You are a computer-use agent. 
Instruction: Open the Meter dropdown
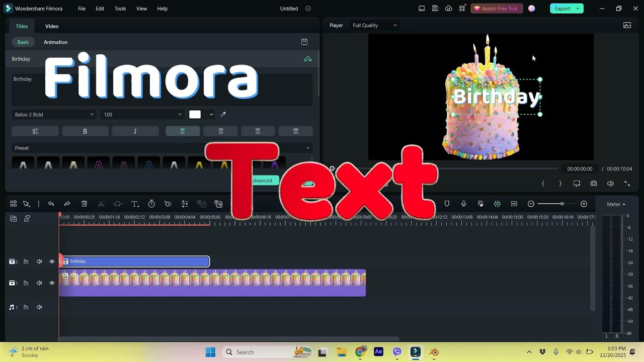click(x=616, y=204)
